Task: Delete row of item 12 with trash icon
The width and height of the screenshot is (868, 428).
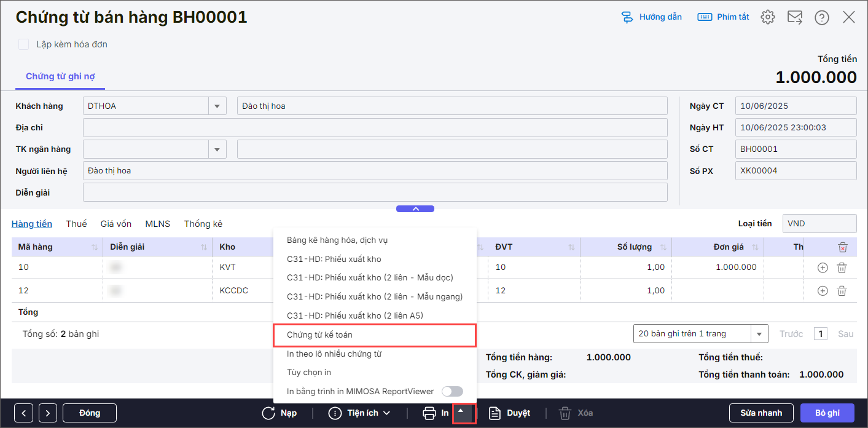Action: click(842, 291)
